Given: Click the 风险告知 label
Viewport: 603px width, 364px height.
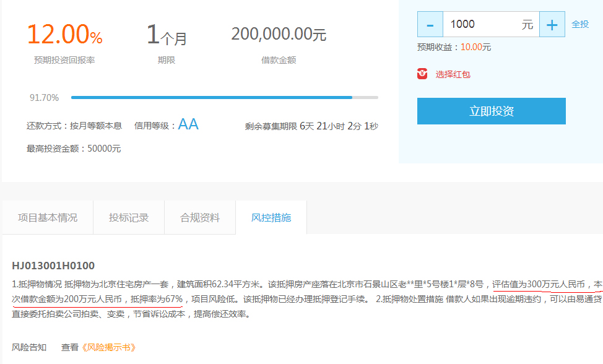Looking at the screenshot, I should pyautogui.click(x=29, y=347).
